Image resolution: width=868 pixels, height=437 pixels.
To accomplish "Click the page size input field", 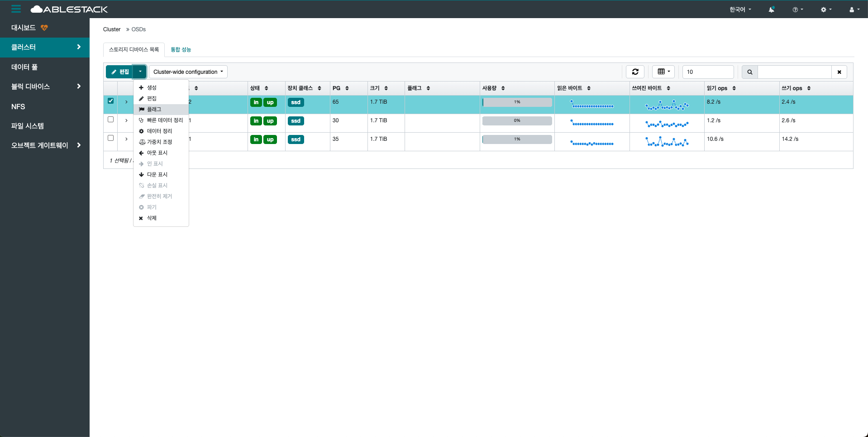I will tap(707, 72).
